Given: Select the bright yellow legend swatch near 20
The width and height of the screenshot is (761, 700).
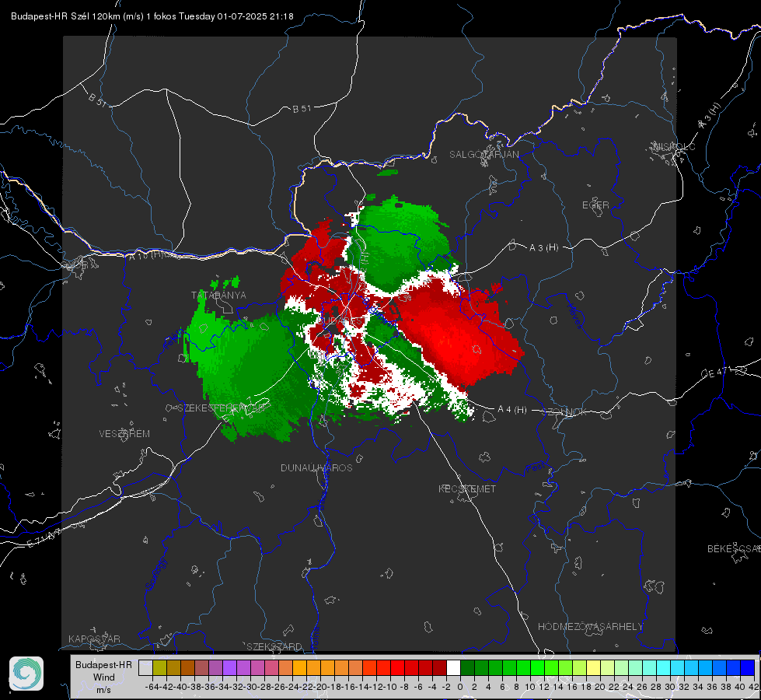Looking at the screenshot, I should (594, 668).
